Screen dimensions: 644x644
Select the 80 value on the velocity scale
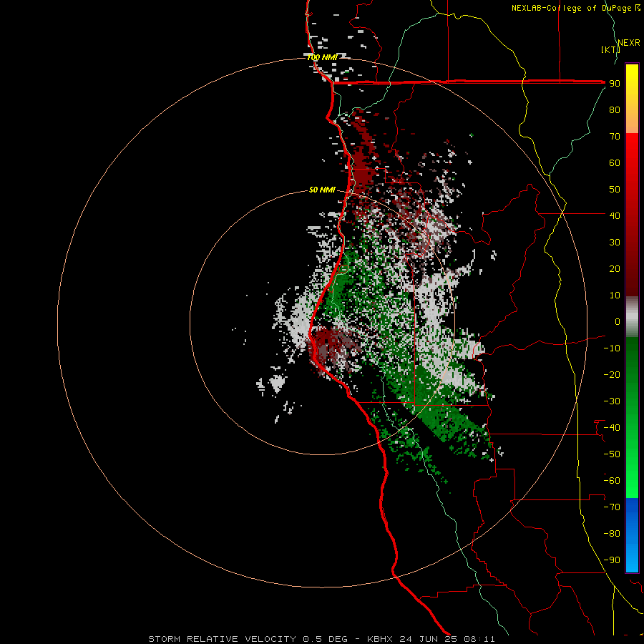coord(615,110)
